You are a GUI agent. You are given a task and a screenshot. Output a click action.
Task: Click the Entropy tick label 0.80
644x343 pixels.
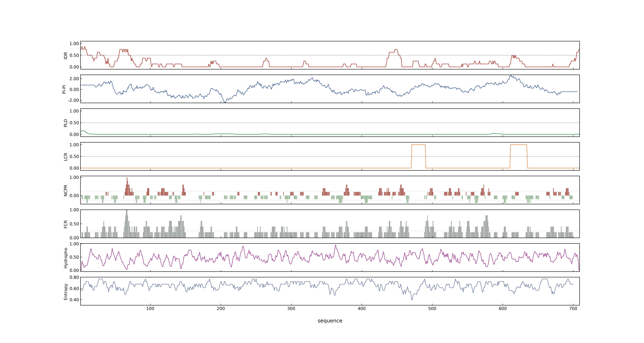click(x=74, y=277)
